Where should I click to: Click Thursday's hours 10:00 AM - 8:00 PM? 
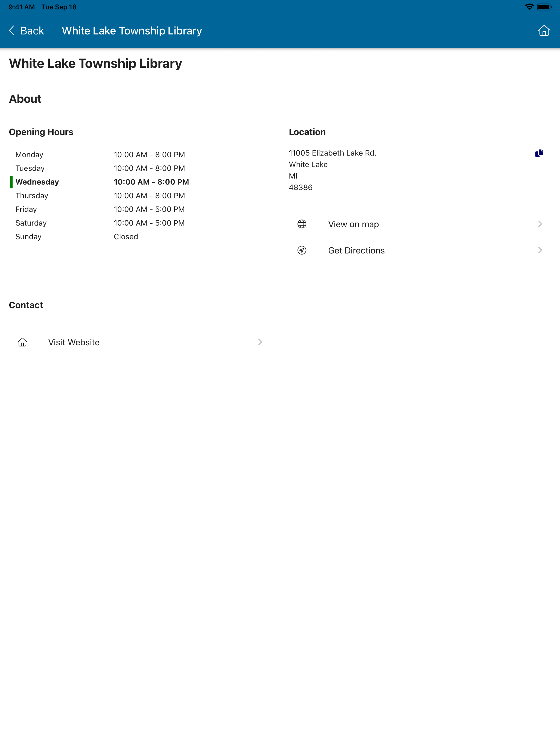[149, 195]
